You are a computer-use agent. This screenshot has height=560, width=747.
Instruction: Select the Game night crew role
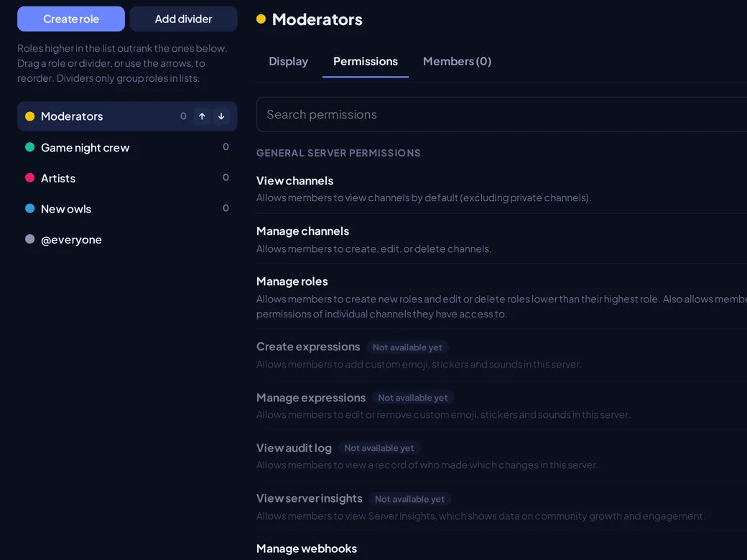(127, 147)
